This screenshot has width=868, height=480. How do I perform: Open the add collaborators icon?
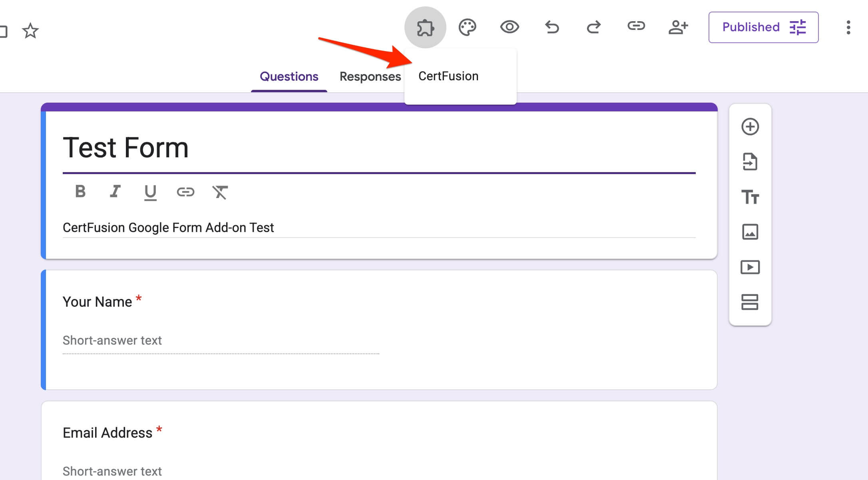(x=678, y=27)
